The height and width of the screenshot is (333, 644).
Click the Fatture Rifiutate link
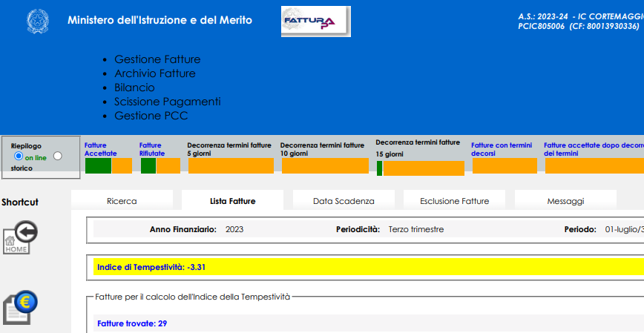(152, 149)
